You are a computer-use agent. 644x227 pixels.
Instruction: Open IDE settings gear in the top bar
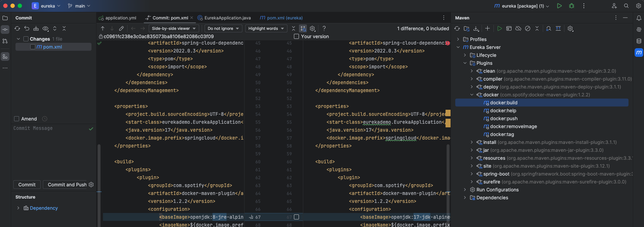(x=638, y=6)
